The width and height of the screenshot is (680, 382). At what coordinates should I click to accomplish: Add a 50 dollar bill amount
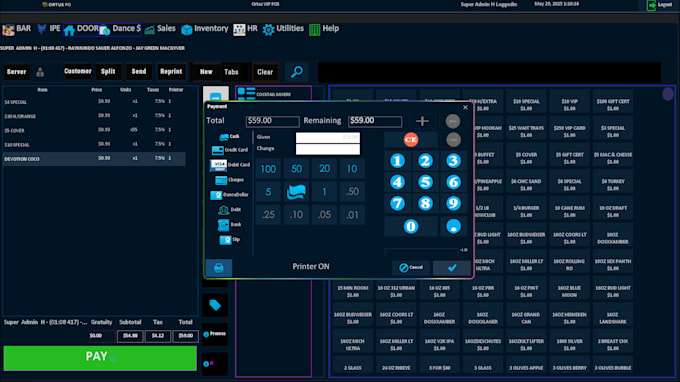296,169
